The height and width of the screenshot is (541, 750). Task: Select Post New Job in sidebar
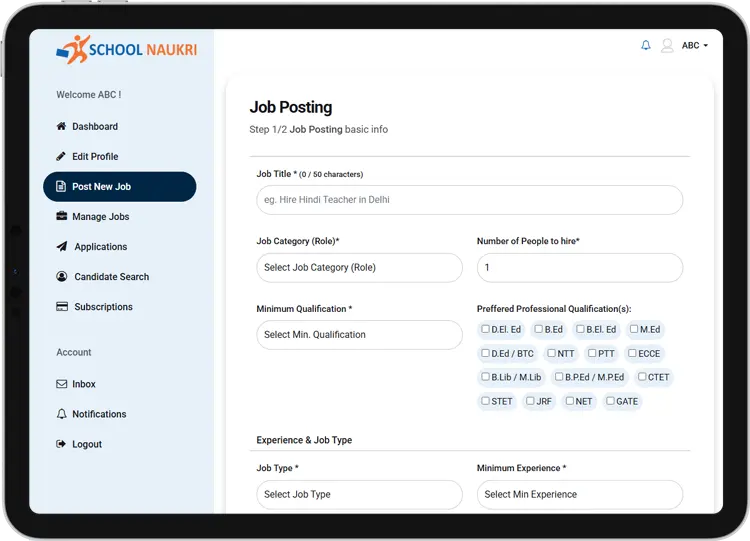click(x=119, y=187)
